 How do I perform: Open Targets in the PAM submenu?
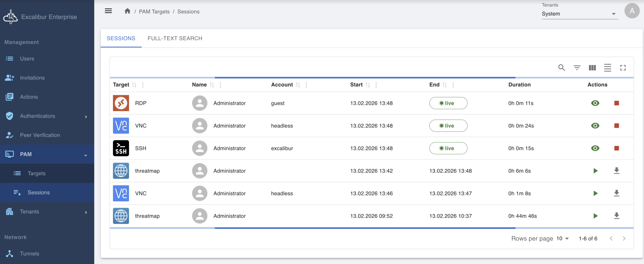37,173
